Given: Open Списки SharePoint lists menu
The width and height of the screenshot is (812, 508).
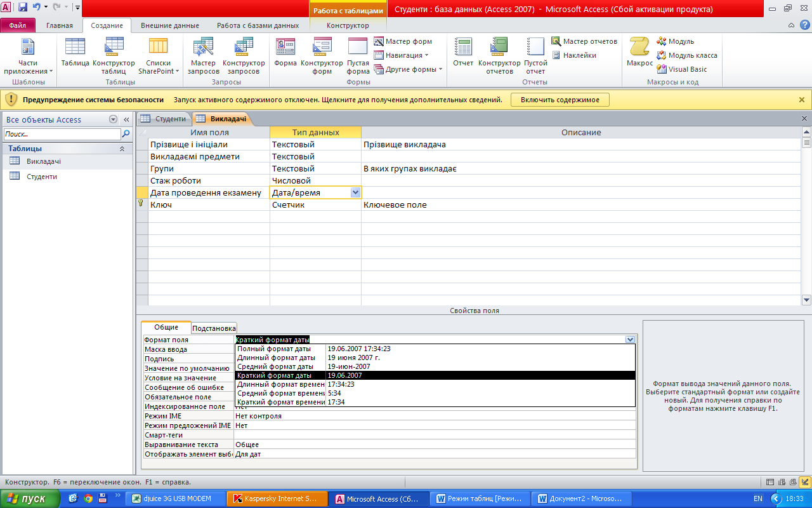Looking at the screenshot, I should tap(159, 56).
